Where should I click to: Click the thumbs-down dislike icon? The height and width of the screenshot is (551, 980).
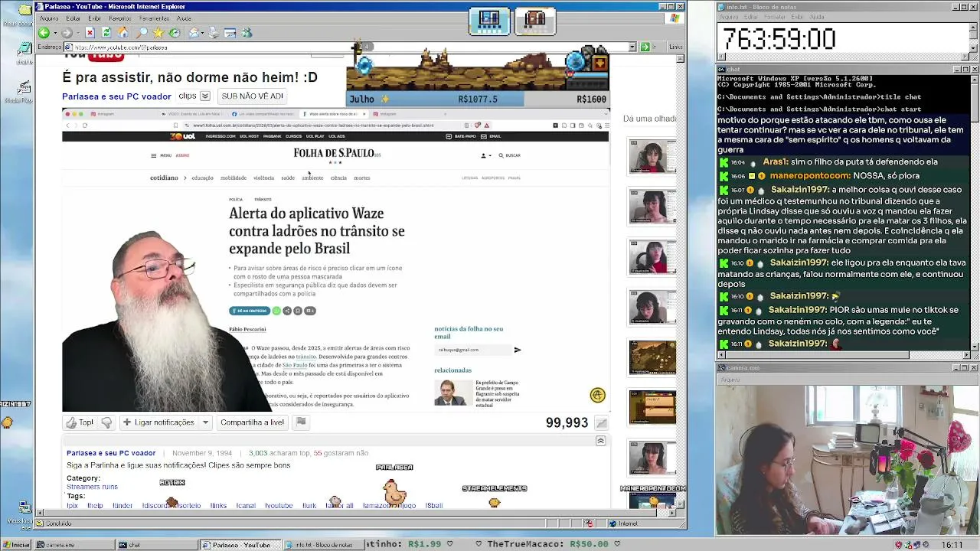pyautogui.click(x=106, y=422)
